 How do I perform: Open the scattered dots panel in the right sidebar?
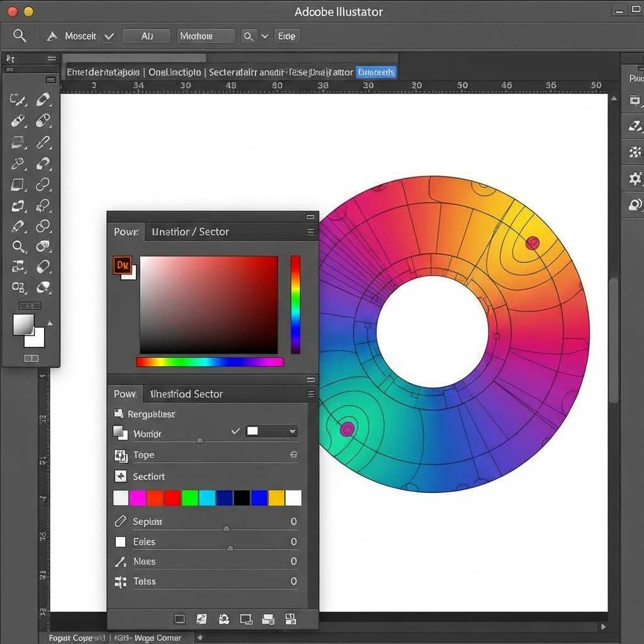coord(635,152)
